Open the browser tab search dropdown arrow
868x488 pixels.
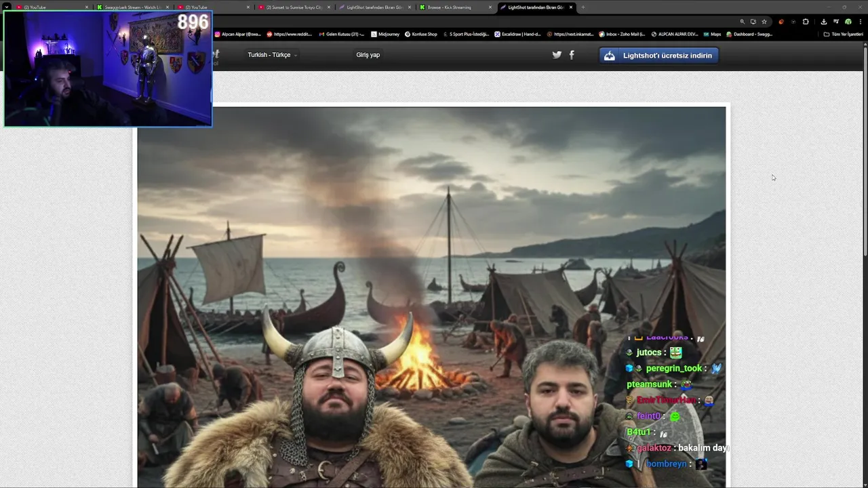(x=7, y=7)
